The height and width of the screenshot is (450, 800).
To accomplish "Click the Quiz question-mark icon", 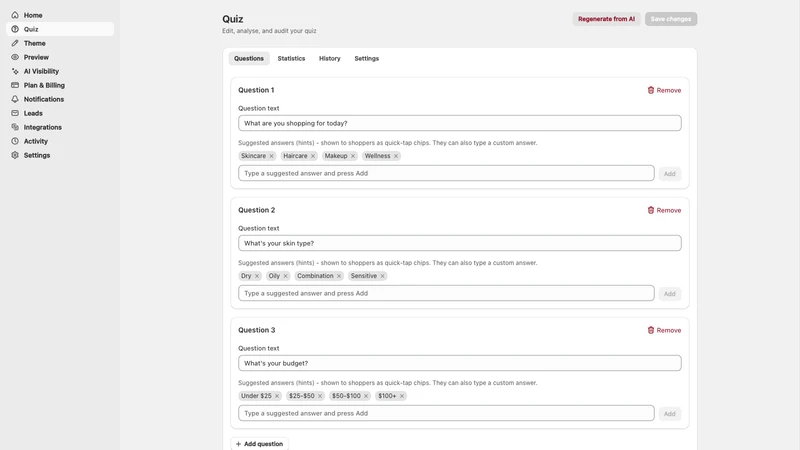I will click(15, 29).
